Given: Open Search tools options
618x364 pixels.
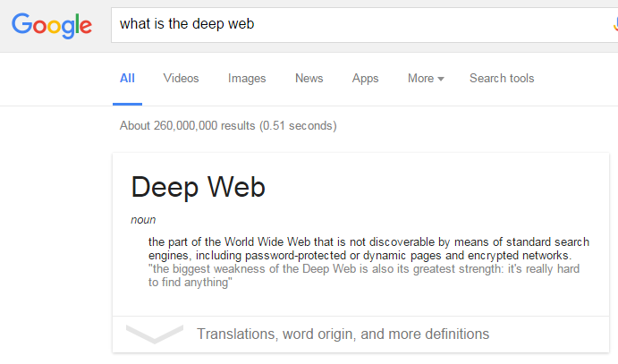Looking at the screenshot, I should click(502, 79).
